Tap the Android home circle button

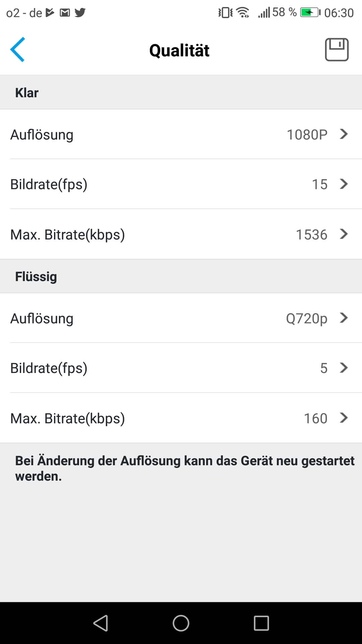coord(181,623)
